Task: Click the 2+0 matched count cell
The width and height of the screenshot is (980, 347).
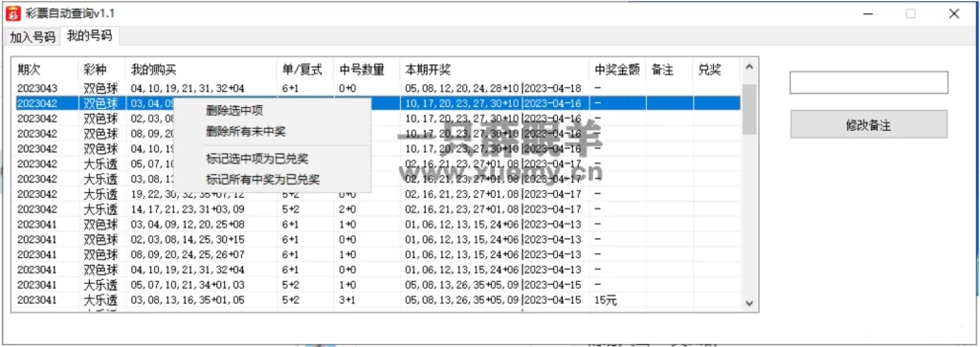Action: [346, 209]
